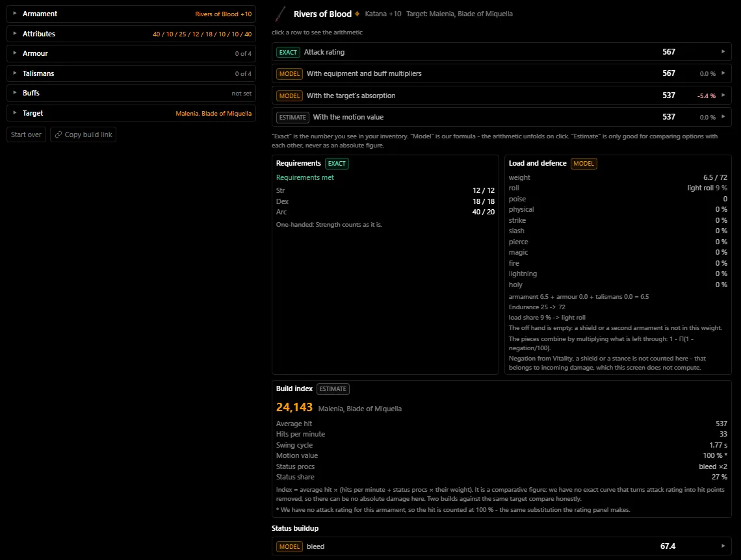
Task: Click the Talismans '0 of 4' value
Action: (x=243, y=73)
